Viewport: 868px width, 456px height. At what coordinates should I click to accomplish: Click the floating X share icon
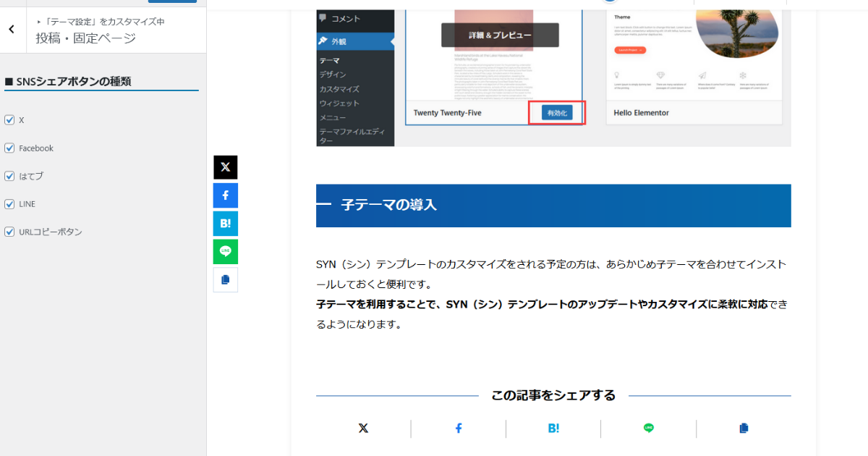coord(225,166)
